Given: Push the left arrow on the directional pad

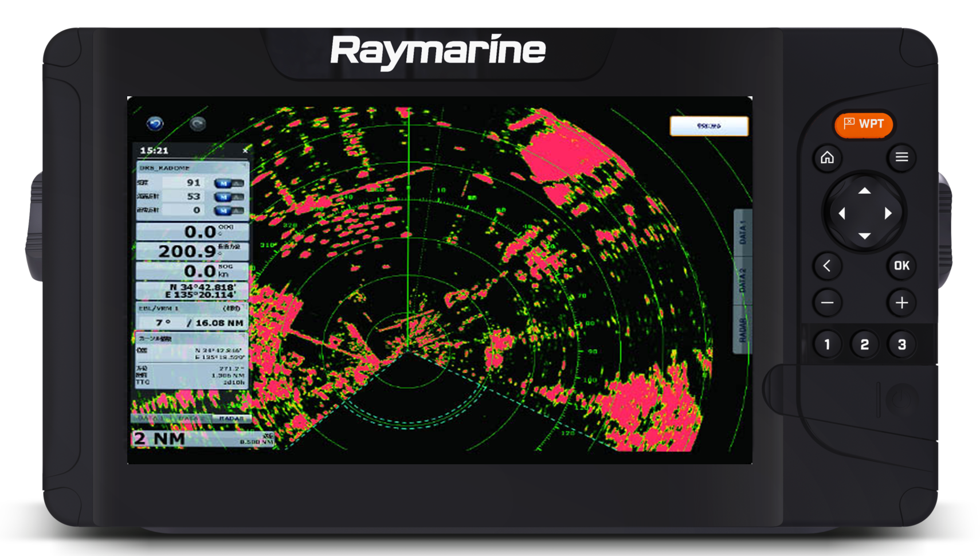Looking at the screenshot, I should (842, 213).
